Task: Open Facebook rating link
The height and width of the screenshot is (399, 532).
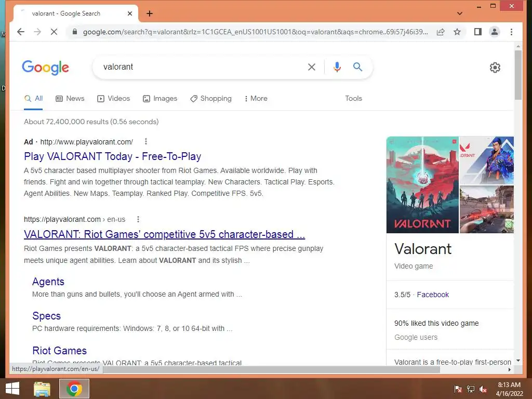Action: 433,295
